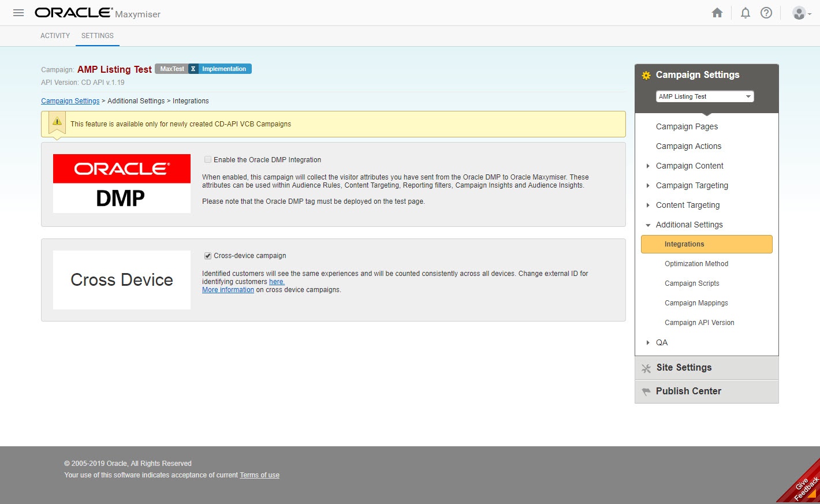Open the Site Settings panel

point(707,368)
